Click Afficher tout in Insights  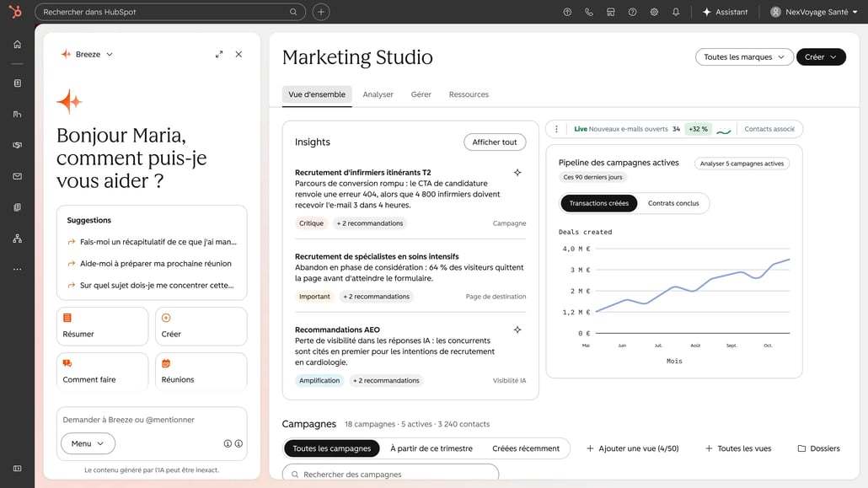(x=495, y=142)
